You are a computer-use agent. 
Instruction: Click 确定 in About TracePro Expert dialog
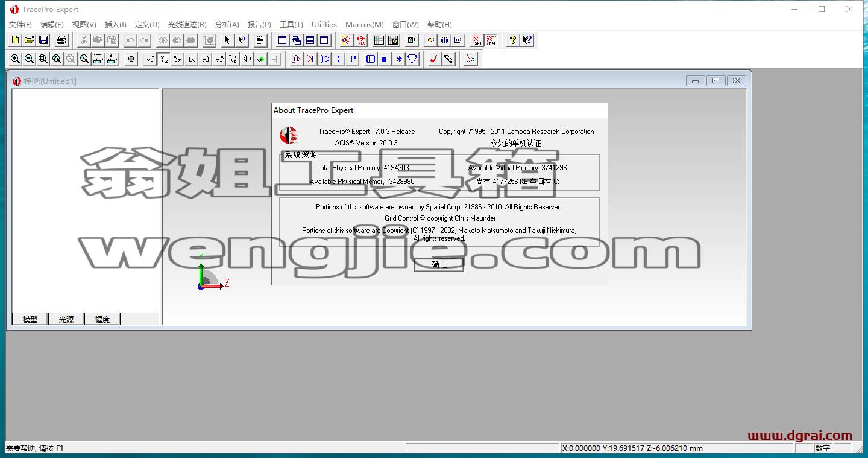(439, 264)
